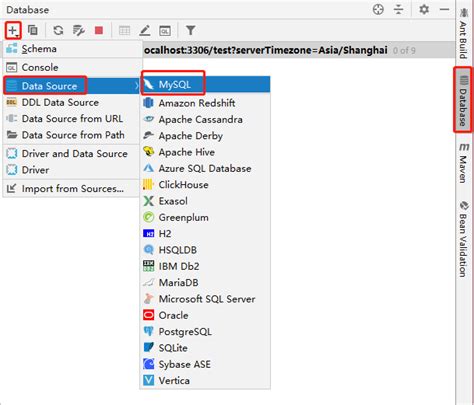The image size is (474, 405).
Task: Open the Ant Build side tab
Action: click(464, 33)
